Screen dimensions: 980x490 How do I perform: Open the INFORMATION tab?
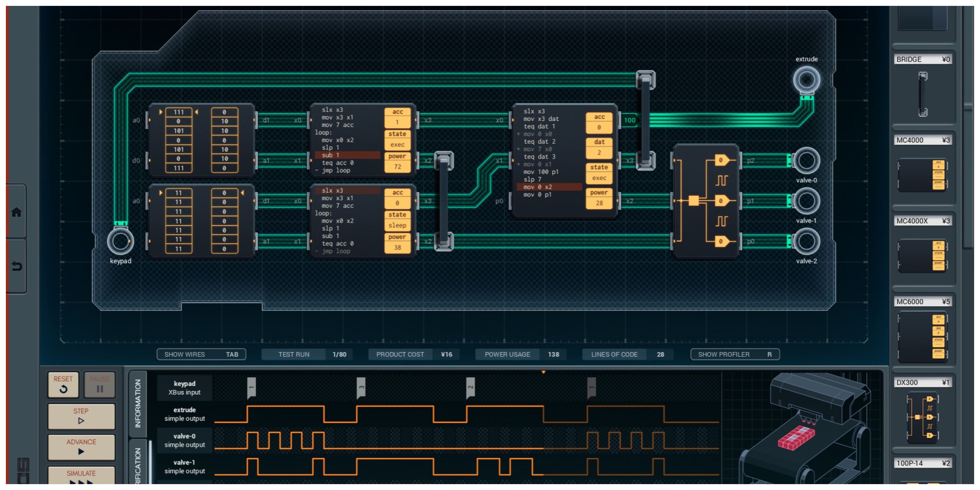pyautogui.click(x=138, y=403)
